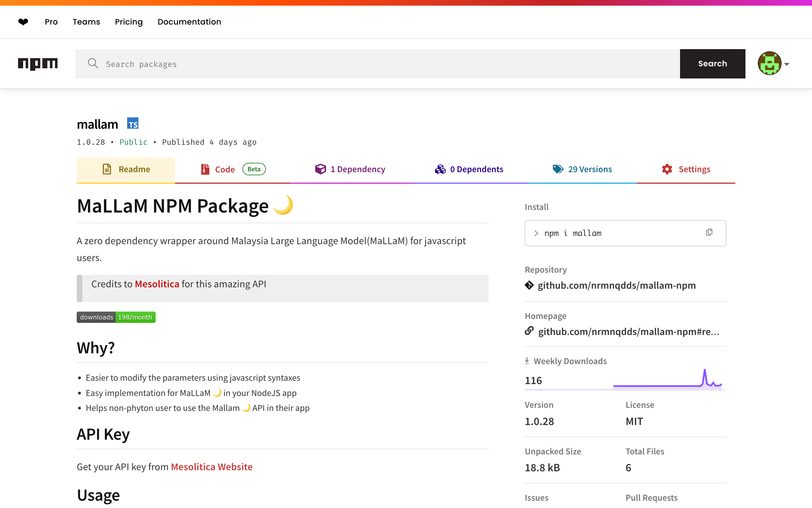
Task: Click the black heart icon in top bar
Action: click(x=23, y=22)
